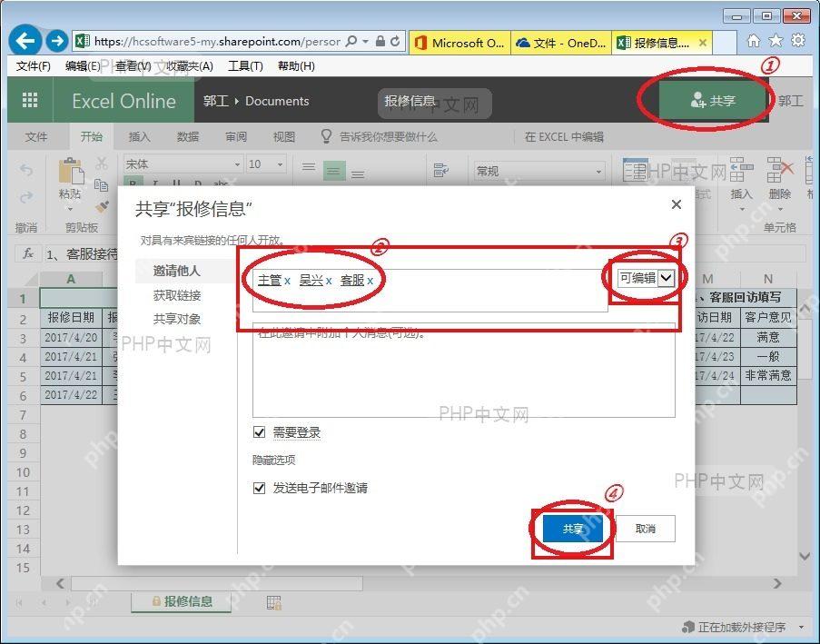Click 在 EXCEL 中编辑 link
The image size is (820, 644).
pos(564,136)
